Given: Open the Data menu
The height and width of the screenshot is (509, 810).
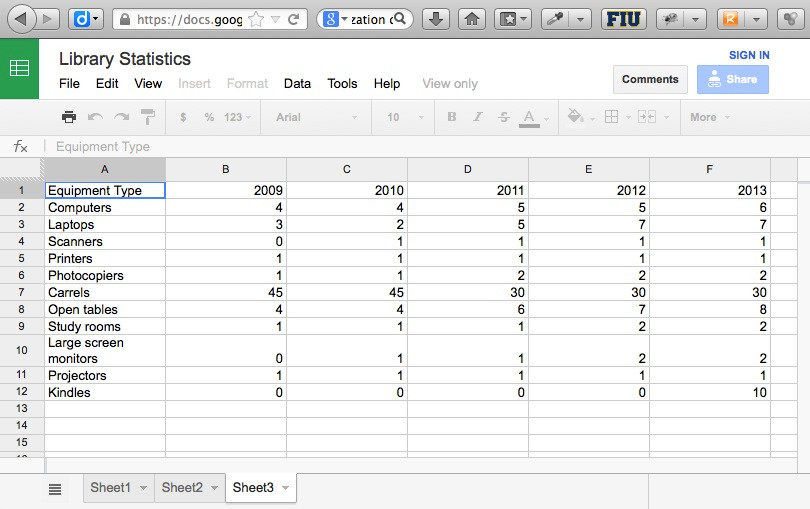Looking at the screenshot, I should coord(298,84).
